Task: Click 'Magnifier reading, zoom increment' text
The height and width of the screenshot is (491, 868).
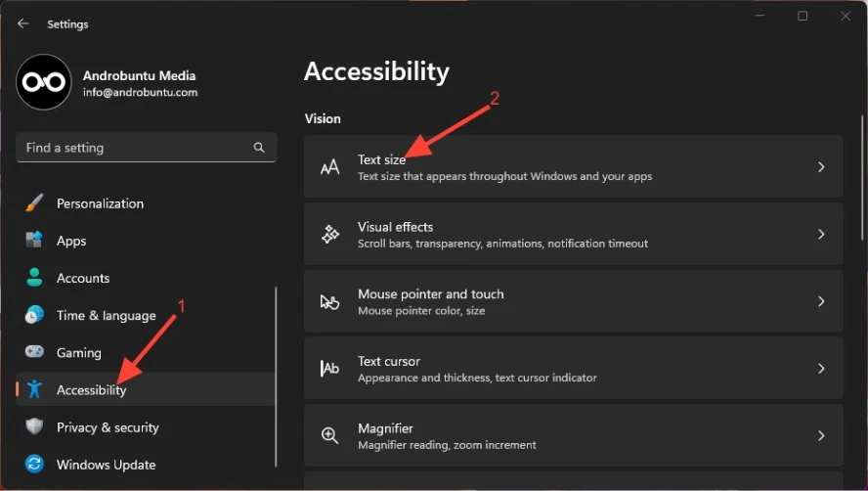Action: pyautogui.click(x=447, y=445)
